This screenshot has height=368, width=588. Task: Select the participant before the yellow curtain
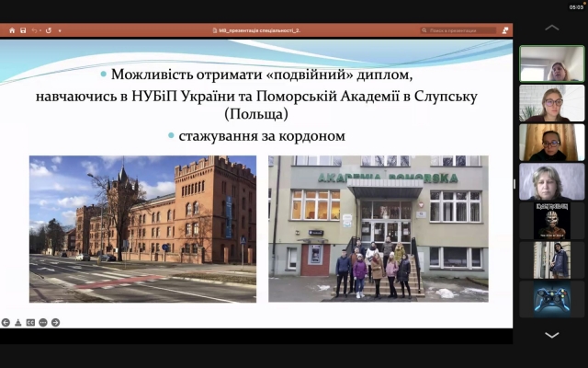551,143
